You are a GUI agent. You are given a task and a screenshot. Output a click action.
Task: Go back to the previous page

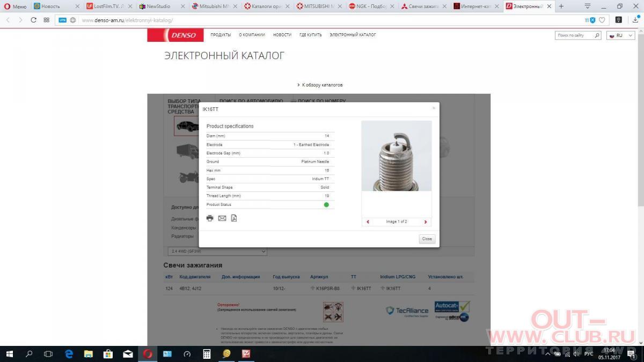(x=8, y=20)
